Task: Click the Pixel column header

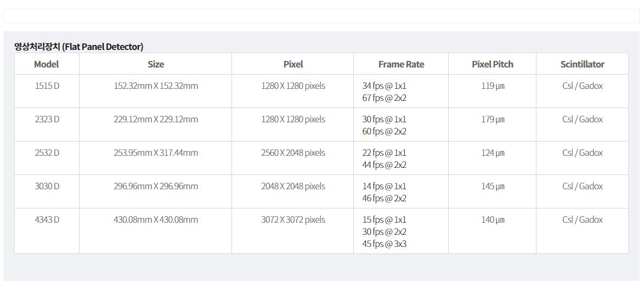Action: click(x=293, y=64)
